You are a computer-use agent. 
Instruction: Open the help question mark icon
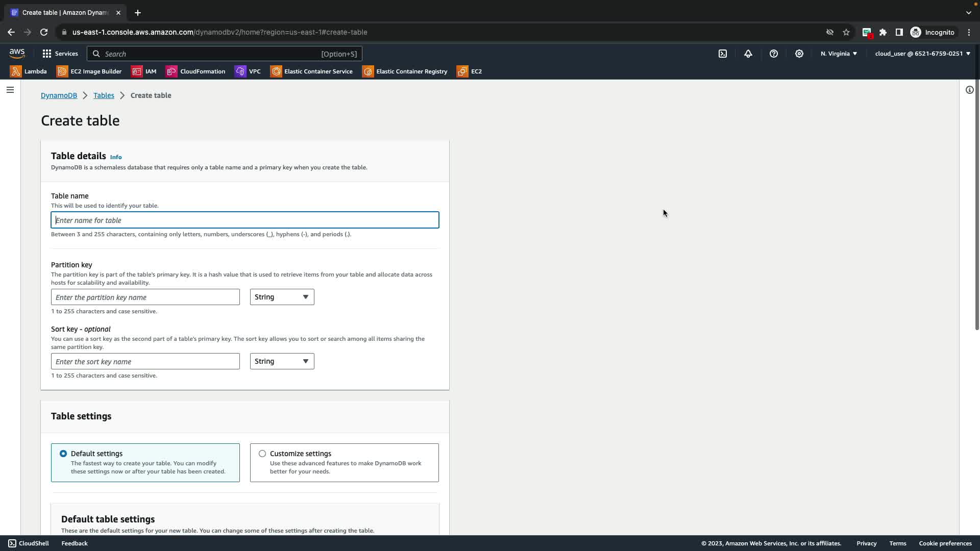pos(774,54)
